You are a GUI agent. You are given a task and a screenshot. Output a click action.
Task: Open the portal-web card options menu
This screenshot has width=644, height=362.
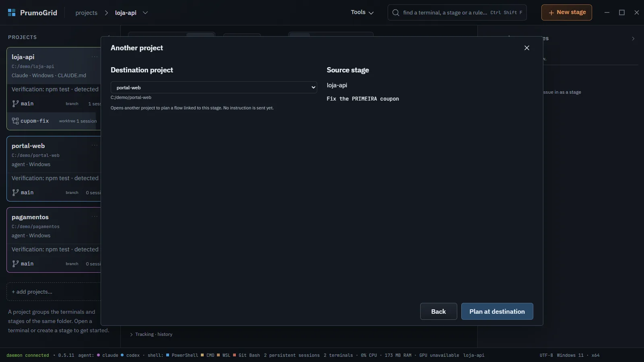95,146
